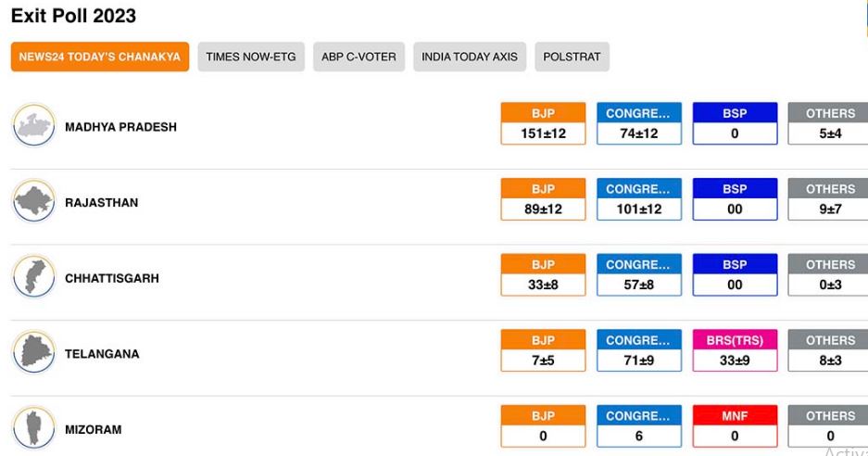This screenshot has height=456, width=868.
Task: Switch to the Times Now-ETG tab
Action: (x=251, y=57)
